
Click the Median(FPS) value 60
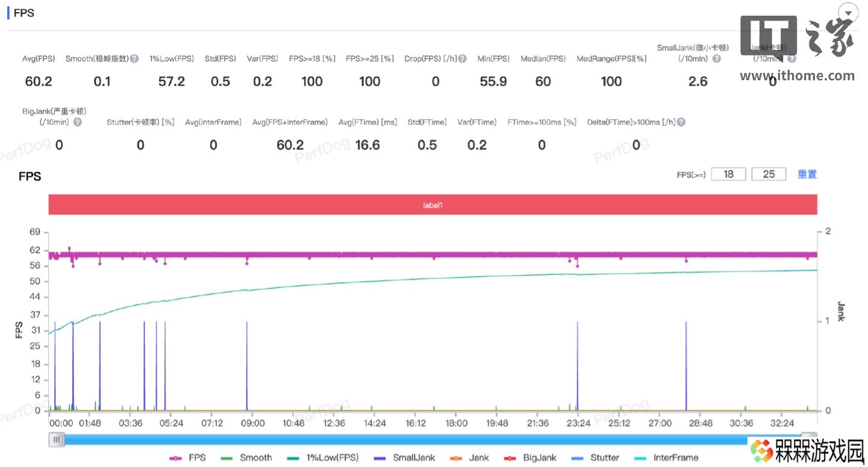click(543, 81)
